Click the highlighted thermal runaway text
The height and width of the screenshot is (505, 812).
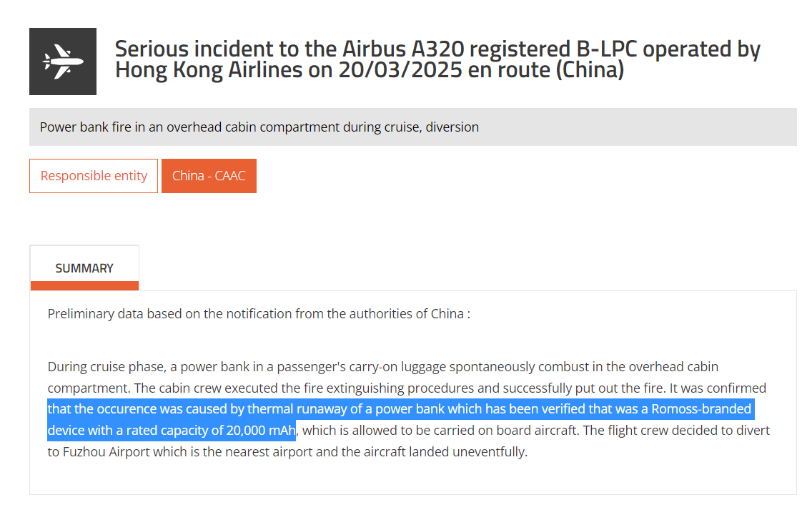(400, 419)
